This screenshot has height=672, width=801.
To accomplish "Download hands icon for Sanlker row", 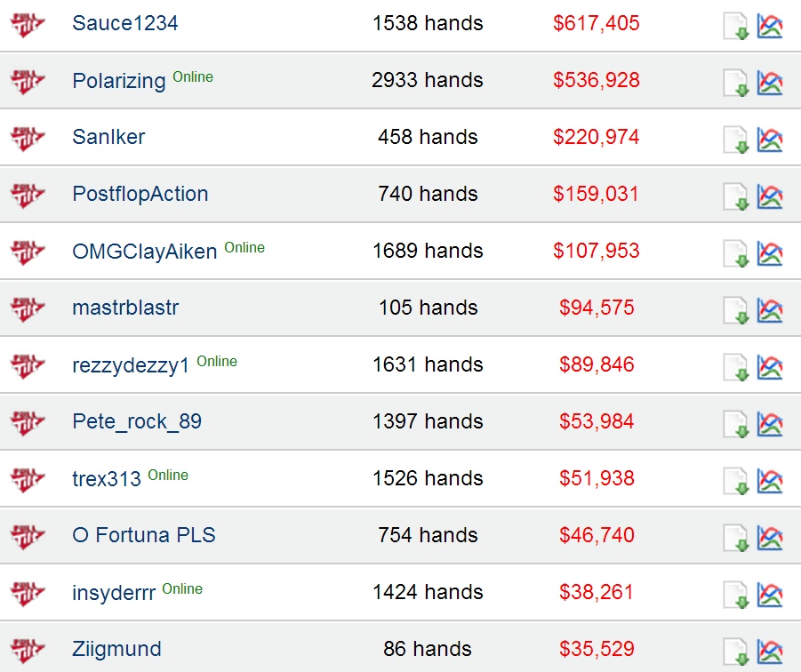I will [x=736, y=140].
